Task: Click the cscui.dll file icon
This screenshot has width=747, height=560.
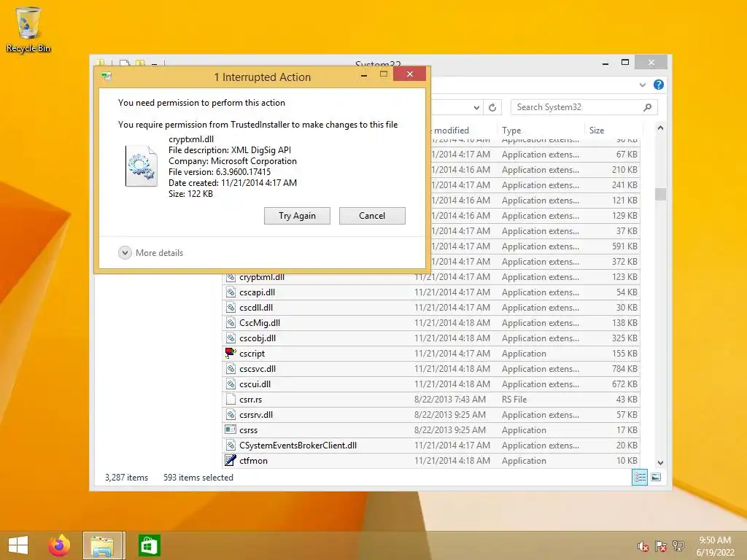Action: pos(231,384)
